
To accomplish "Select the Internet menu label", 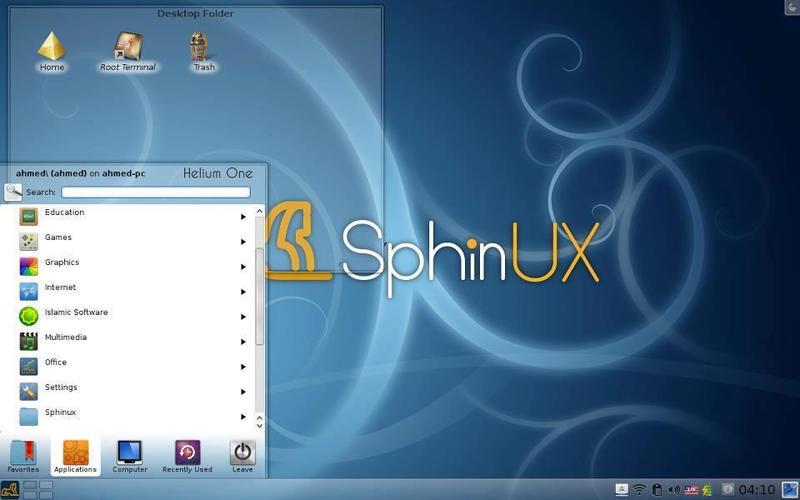I will coord(60,287).
